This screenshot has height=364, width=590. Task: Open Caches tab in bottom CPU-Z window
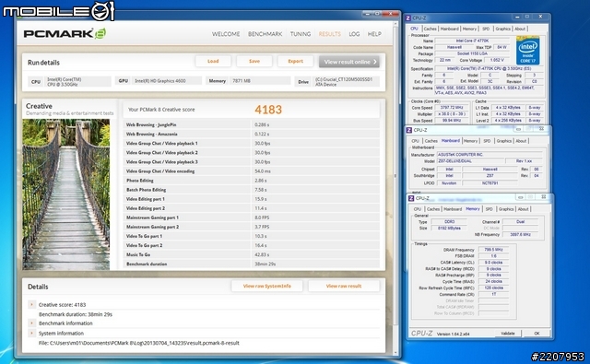pyautogui.click(x=433, y=209)
